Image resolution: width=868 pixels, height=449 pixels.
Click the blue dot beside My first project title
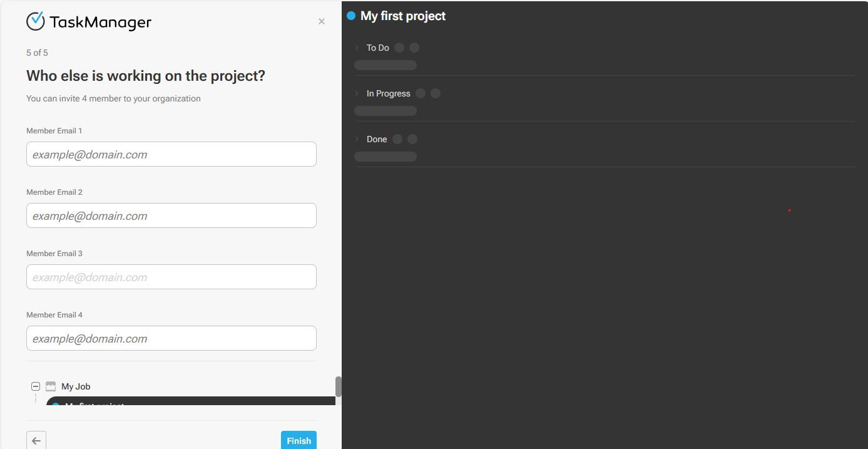[x=351, y=16]
